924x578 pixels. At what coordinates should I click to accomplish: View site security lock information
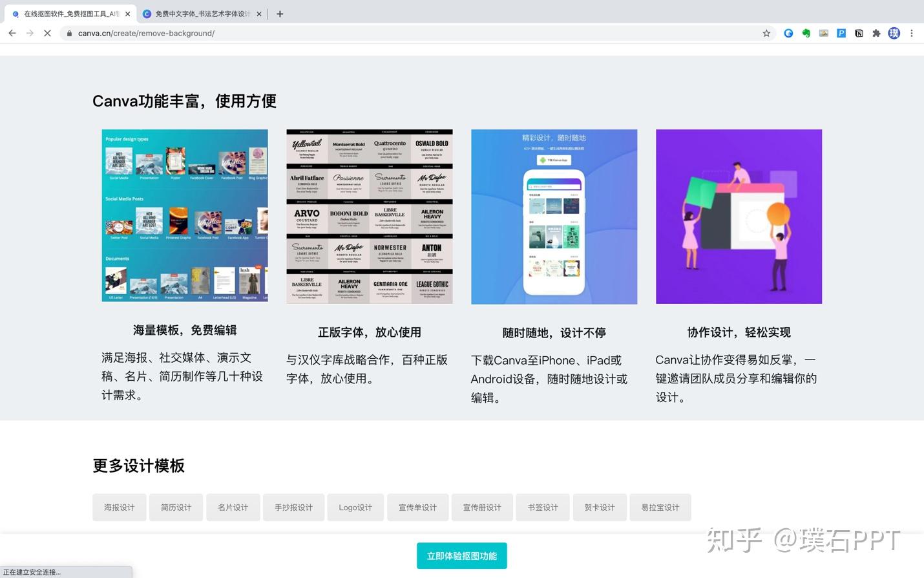69,33
